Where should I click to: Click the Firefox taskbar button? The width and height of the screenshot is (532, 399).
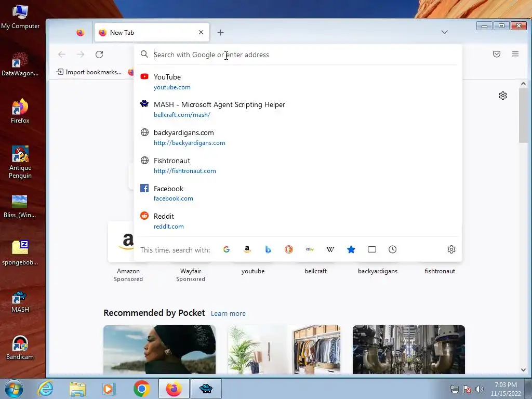click(174, 389)
